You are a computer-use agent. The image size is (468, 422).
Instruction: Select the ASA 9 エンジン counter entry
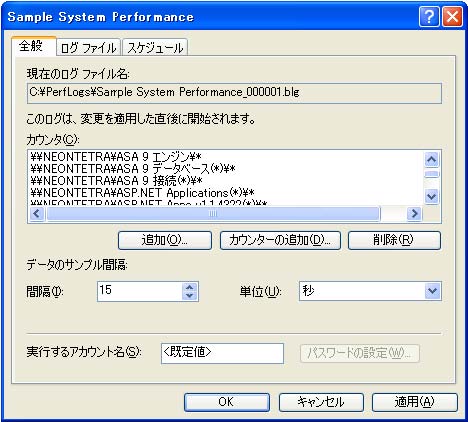pyautogui.click(x=116, y=156)
